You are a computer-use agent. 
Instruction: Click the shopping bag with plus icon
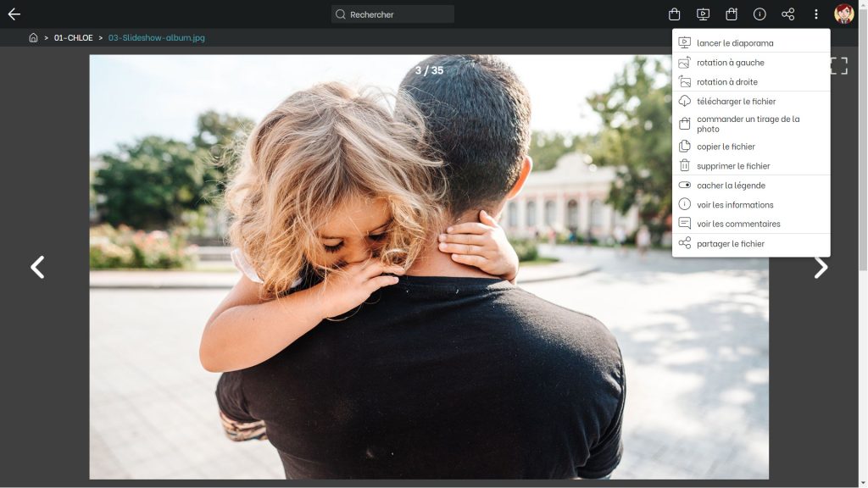tap(732, 14)
